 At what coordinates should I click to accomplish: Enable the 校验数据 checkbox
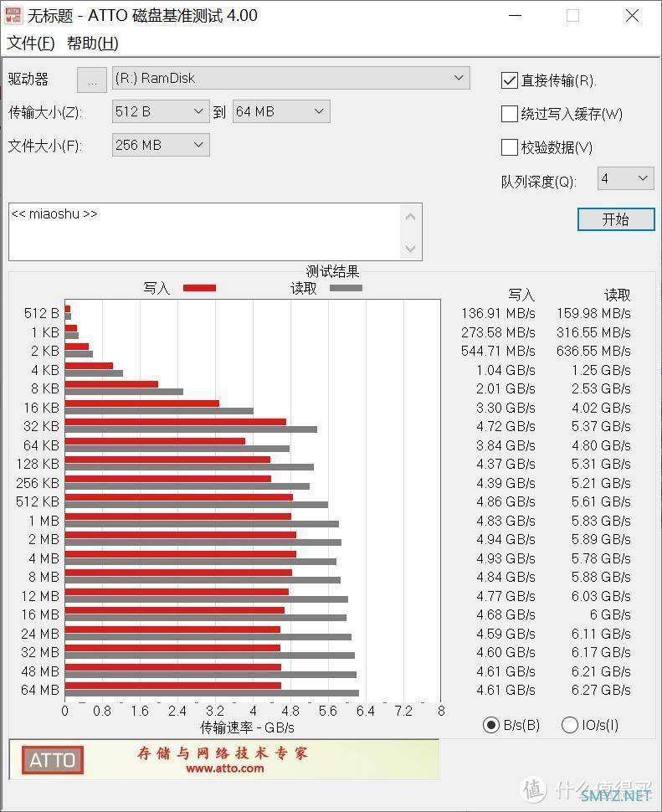(x=509, y=147)
